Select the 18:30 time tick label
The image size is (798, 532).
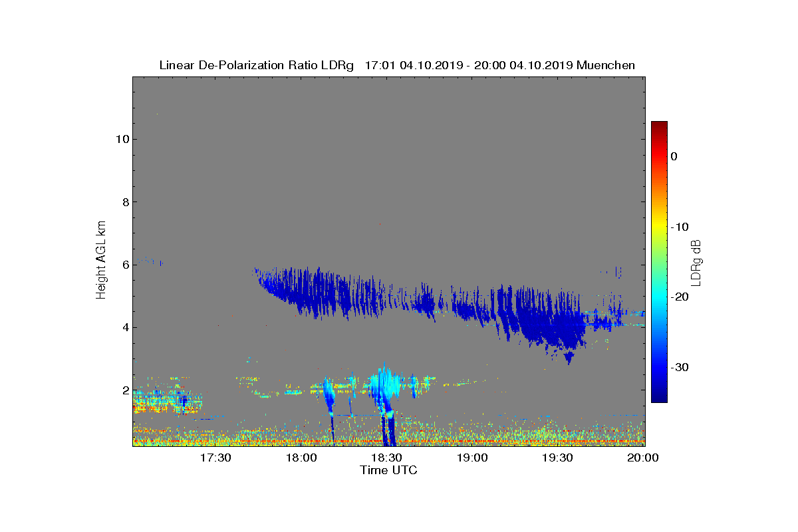click(x=387, y=458)
